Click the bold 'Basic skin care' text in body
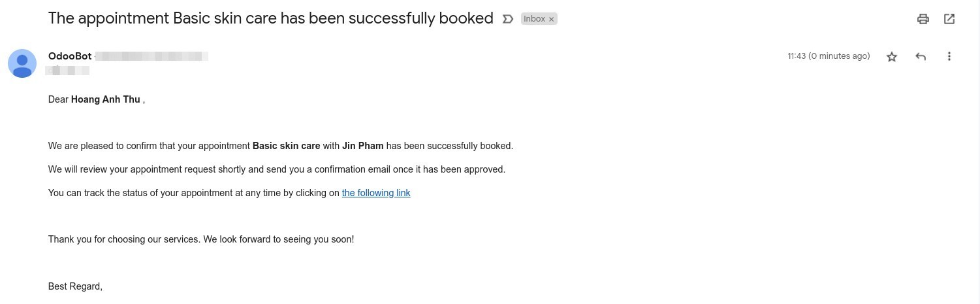 tap(286, 146)
